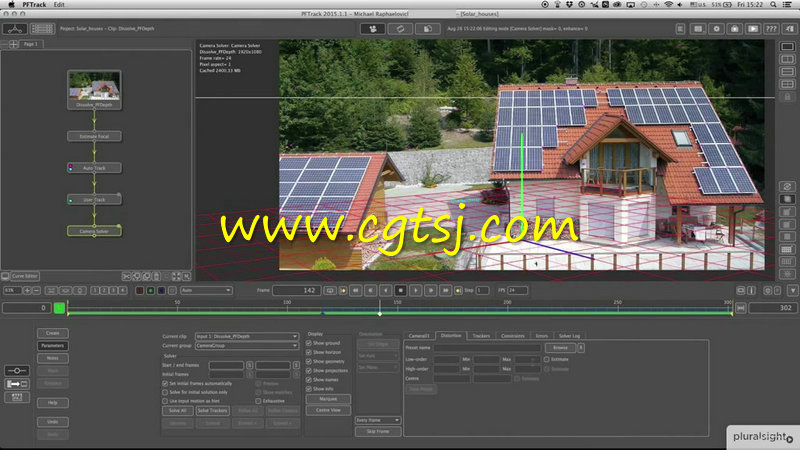Click the zoom-in plus icon near 63%
The image size is (800, 450).
point(27,290)
